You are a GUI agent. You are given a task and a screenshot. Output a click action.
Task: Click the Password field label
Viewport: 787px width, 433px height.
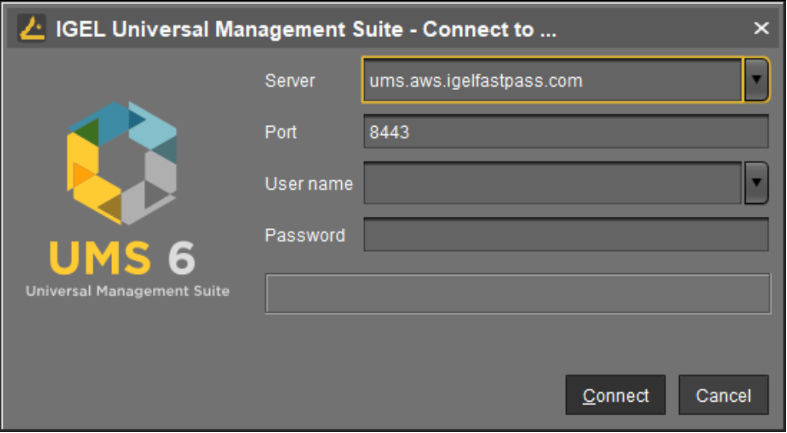click(305, 235)
